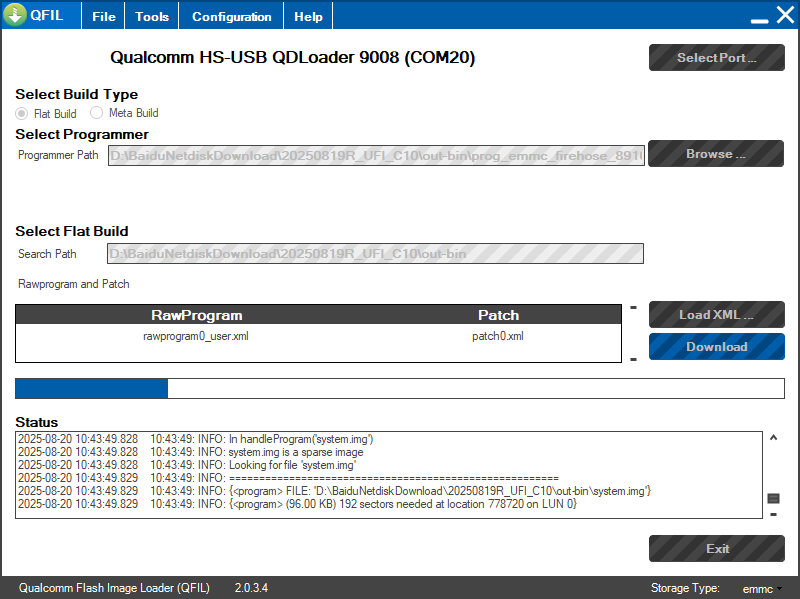Click the minus icon below the status scrollbar
800x599 pixels.
(773, 514)
